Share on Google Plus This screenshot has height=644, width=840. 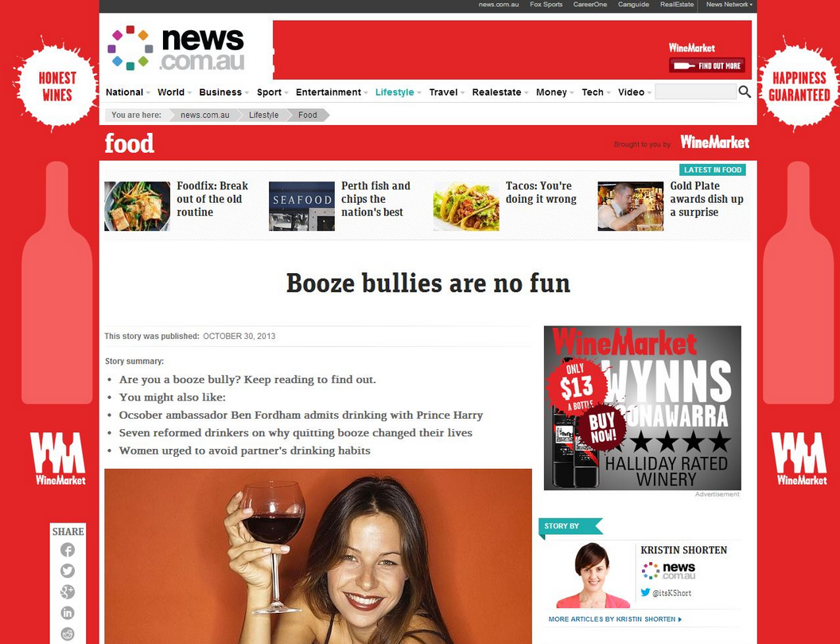click(68, 592)
